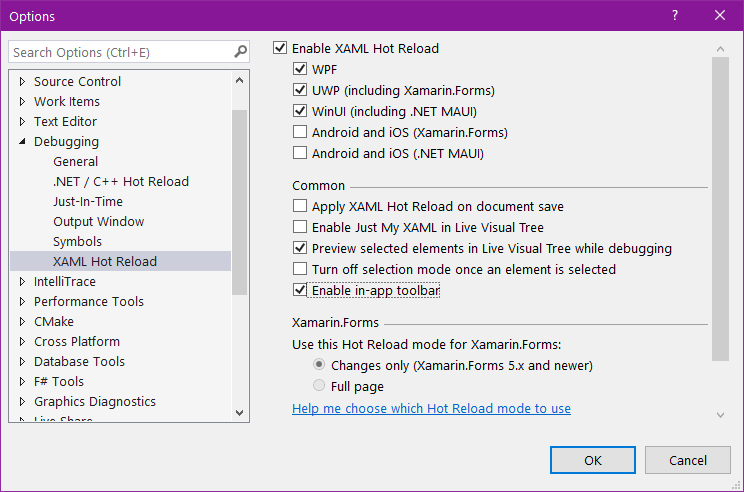Select Performance Tools category label
Viewport: 744px width, 492px height.
pos(89,301)
